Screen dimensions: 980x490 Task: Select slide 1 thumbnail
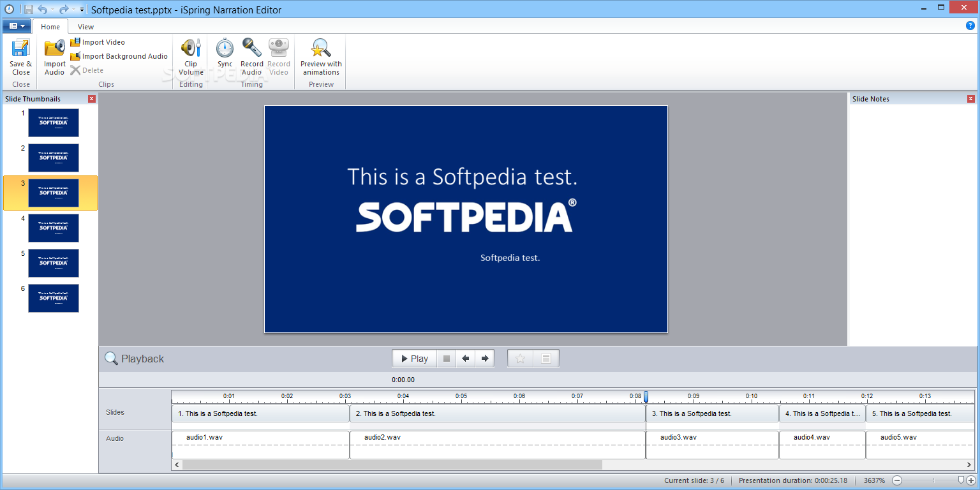[x=54, y=122]
